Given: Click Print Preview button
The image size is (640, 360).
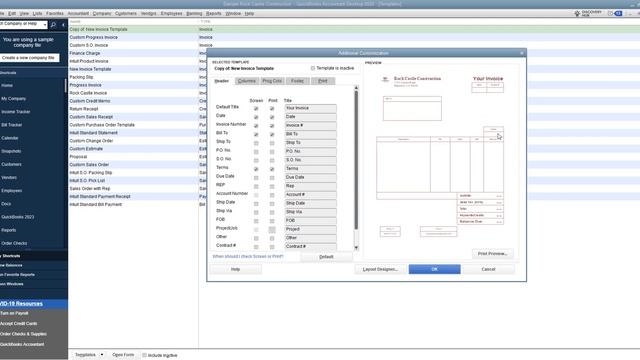Looking at the screenshot, I should click(x=492, y=253).
